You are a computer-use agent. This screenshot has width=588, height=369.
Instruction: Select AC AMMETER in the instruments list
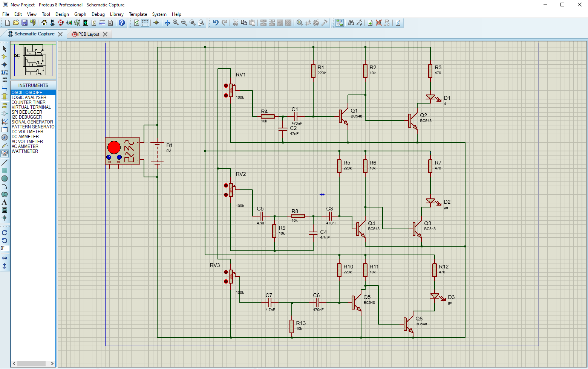[33, 146]
